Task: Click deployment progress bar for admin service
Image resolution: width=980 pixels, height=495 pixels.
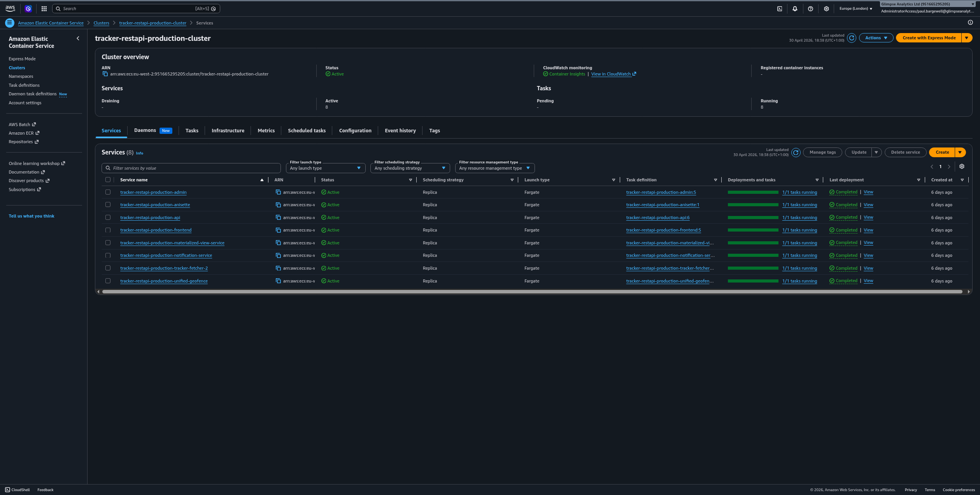Action: pos(753,192)
